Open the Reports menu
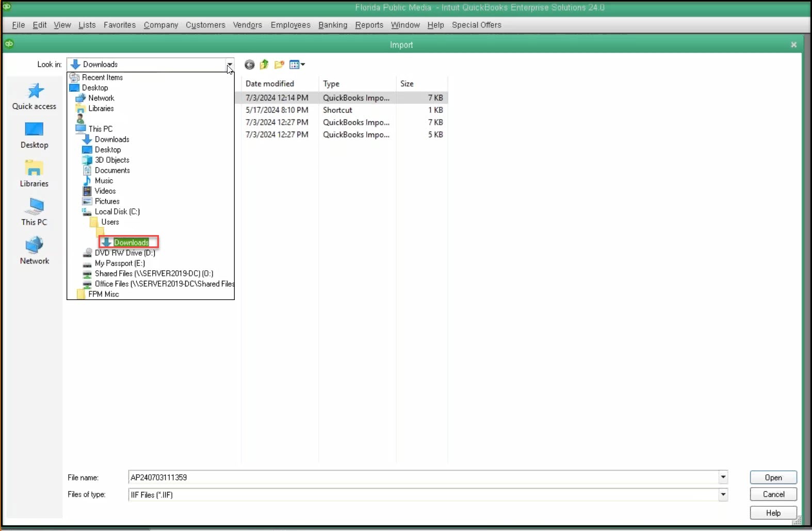 click(369, 25)
